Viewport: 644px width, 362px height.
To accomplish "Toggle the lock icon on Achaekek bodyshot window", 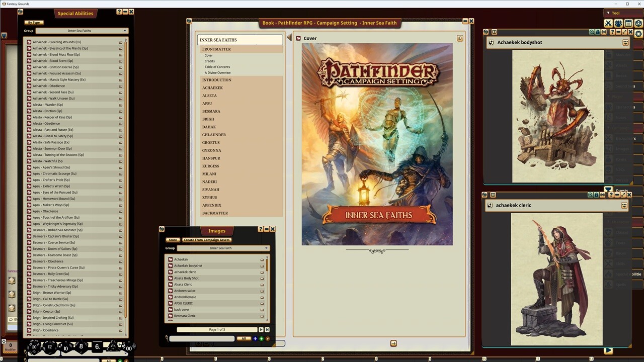I will pos(598,32).
